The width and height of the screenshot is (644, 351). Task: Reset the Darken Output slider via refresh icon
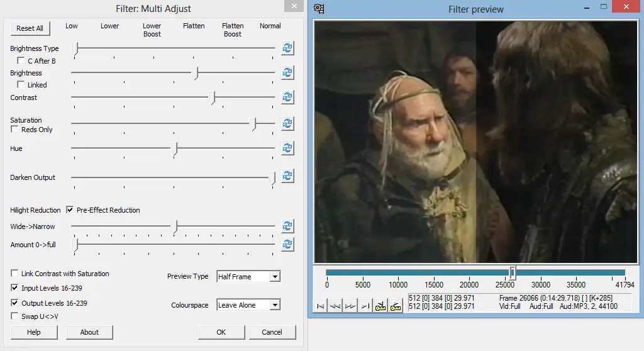click(287, 176)
